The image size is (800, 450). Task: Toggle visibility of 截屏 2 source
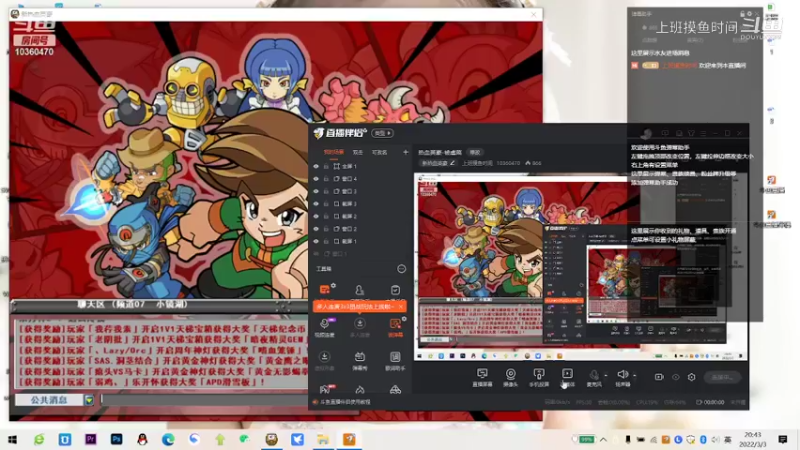tap(316, 216)
